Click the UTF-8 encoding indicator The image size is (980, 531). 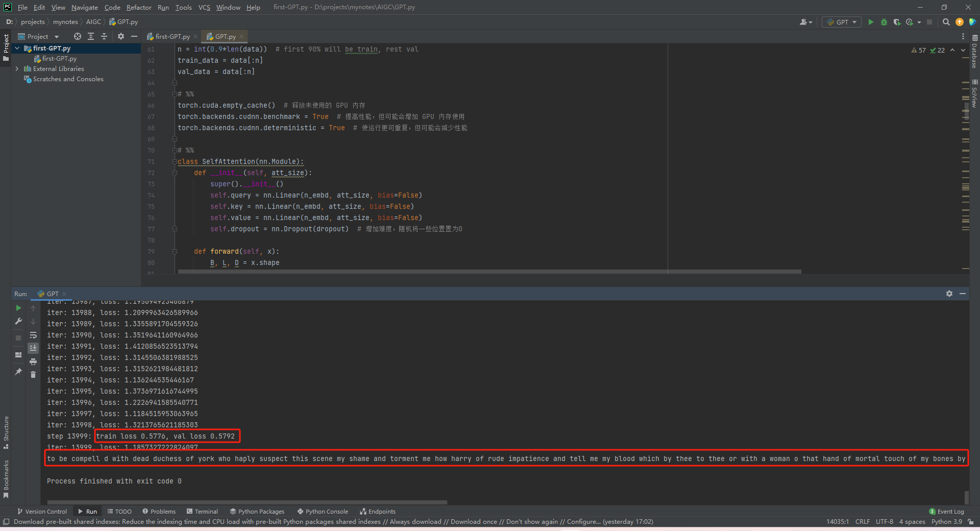click(884, 521)
